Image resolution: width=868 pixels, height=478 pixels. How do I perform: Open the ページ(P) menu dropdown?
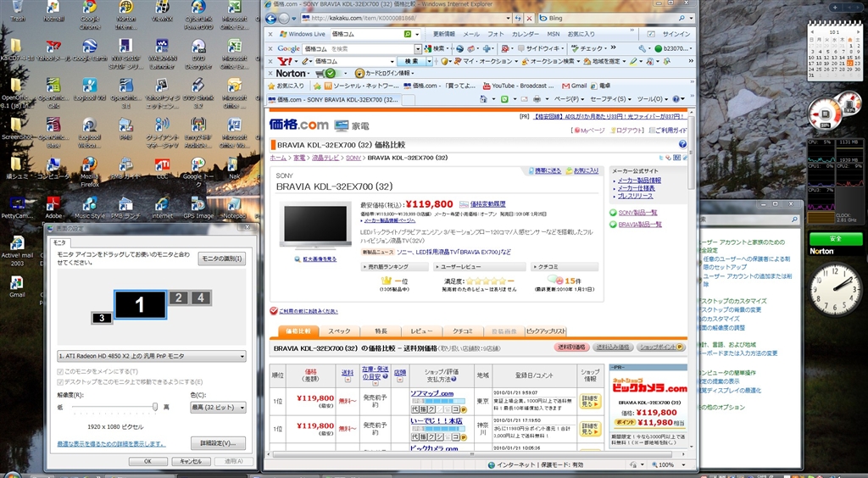pyautogui.click(x=569, y=100)
